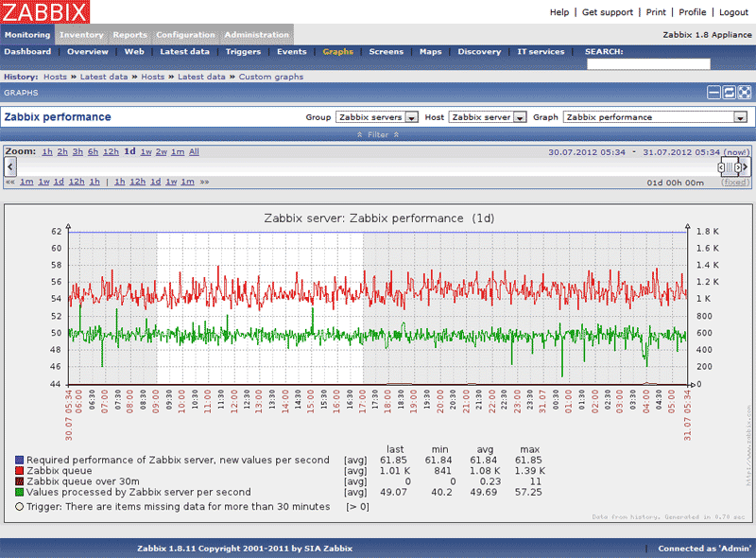Click the reset/refresh icon in Graphs header
Image resolution: width=756 pixels, height=558 pixels.
[x=730, y=93]
